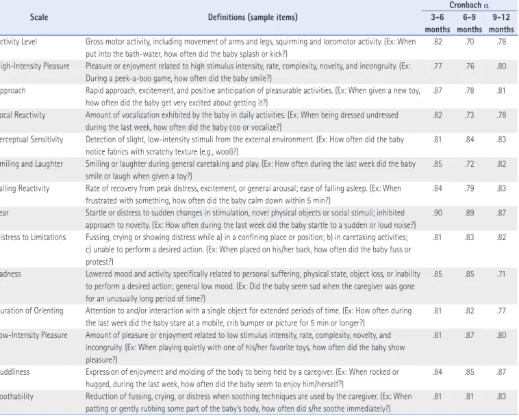Screen dimensions: 519x420
Task: Select the 'High-Intensity Pleasure' scale name
Action: 35,66
